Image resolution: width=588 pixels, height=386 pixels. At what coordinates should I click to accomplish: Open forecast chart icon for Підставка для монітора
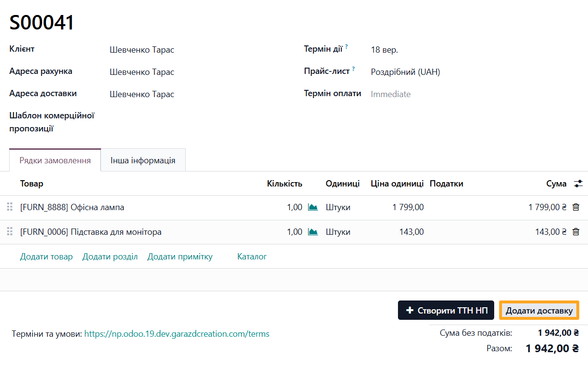click(313, 232)
